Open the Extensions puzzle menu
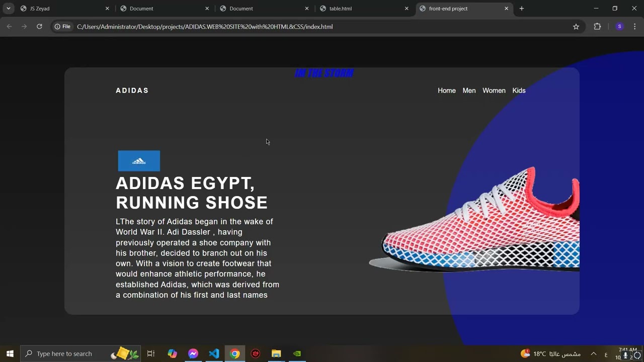Screen dimensions: 644x362 [597, 27]
